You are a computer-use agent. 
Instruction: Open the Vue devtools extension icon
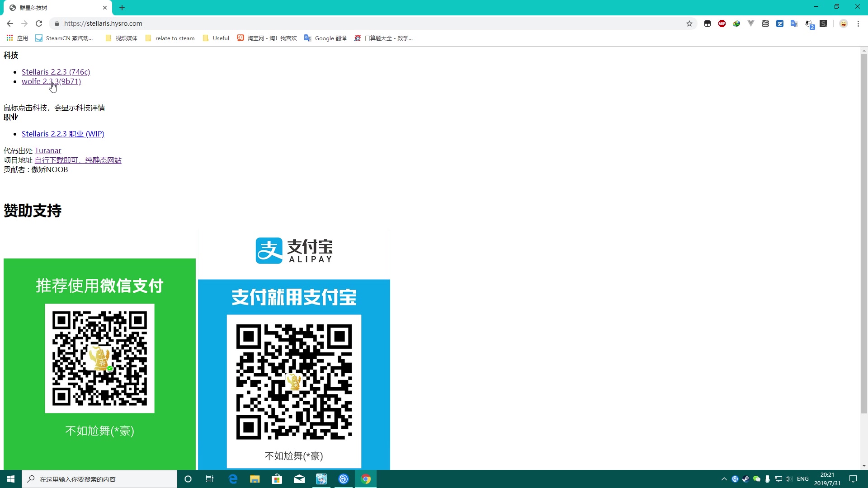pos(751,23)
